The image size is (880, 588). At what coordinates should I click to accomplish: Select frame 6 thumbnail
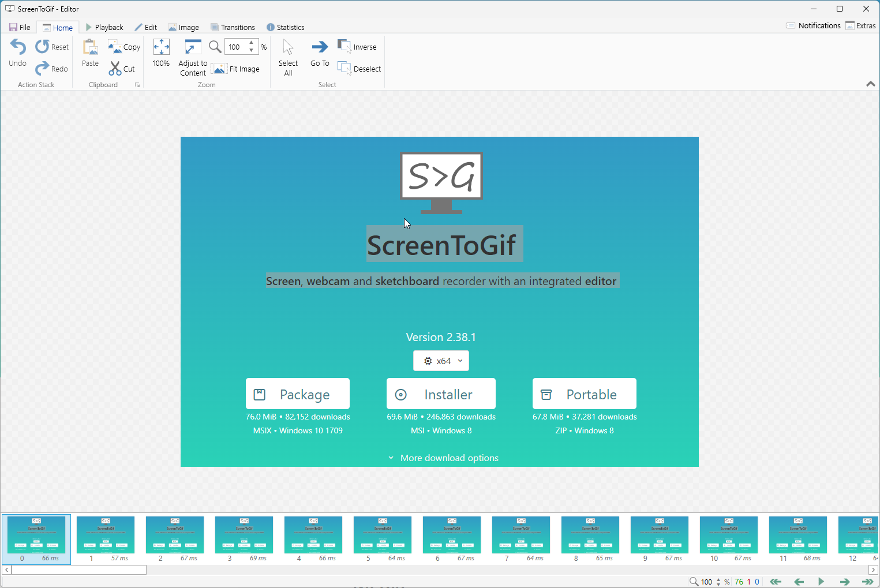click(452, 539)
